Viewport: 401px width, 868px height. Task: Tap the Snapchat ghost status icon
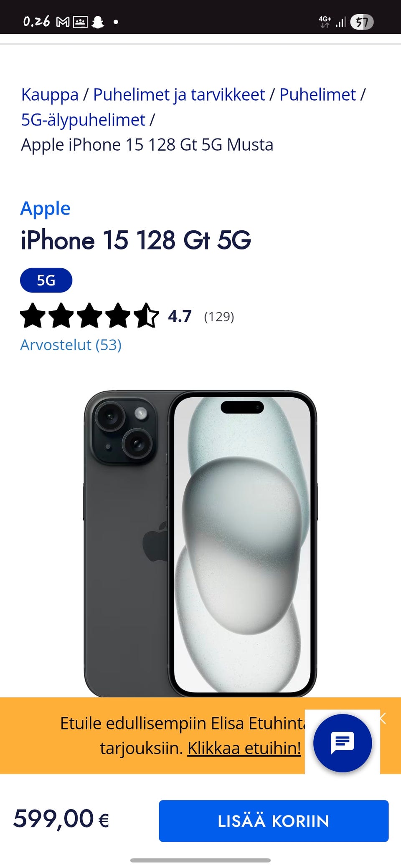[x=98, y=22]
